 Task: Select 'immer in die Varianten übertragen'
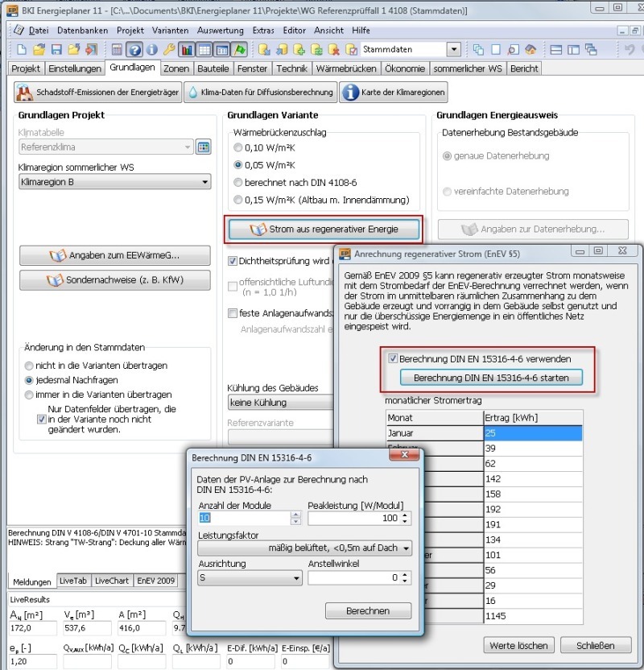click(x=29, y=395)
